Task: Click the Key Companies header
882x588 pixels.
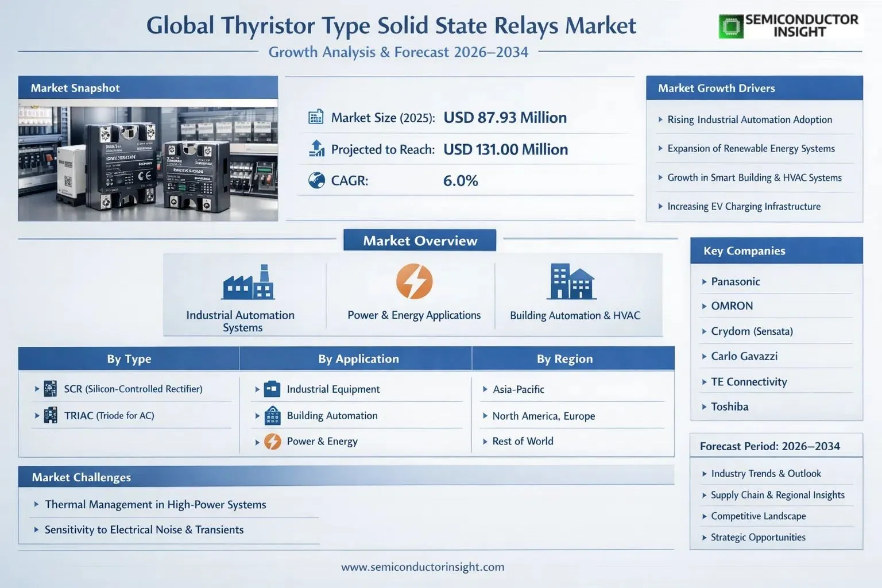Action: pyautogui.click(x=776, y=251)
